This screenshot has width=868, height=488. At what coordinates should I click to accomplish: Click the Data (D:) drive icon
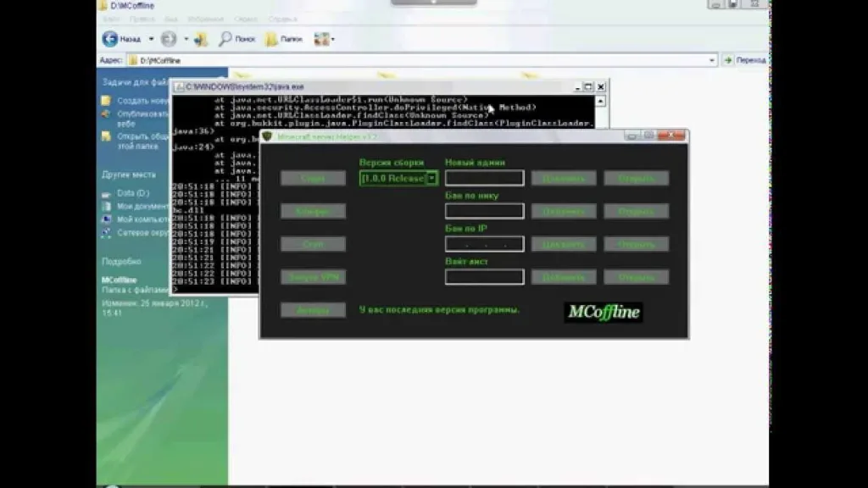(106, 194)
